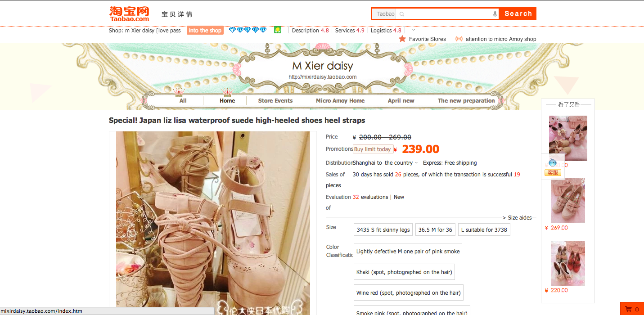Image resolution: width=644 pixels, height=315 pixels.
Task: Click Into the shop button
Action: click(x=205, y=31)
